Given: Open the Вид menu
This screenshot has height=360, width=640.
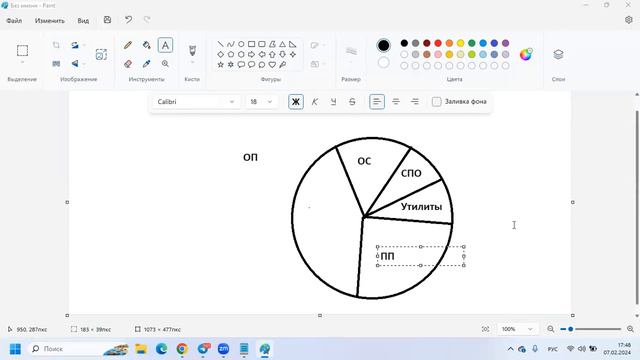Looking at the screenshot, I should click(x=83, y=20).
